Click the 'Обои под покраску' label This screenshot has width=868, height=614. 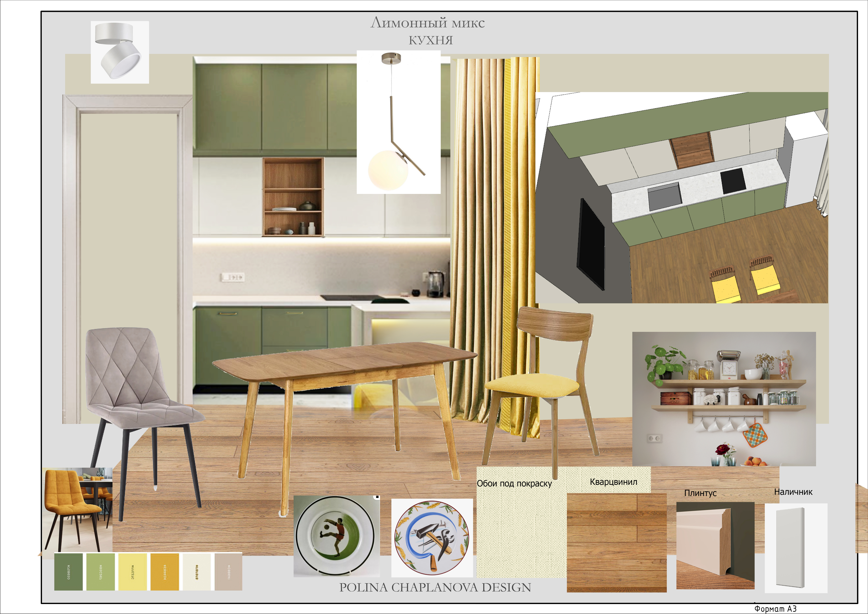[x=514, y=484]
